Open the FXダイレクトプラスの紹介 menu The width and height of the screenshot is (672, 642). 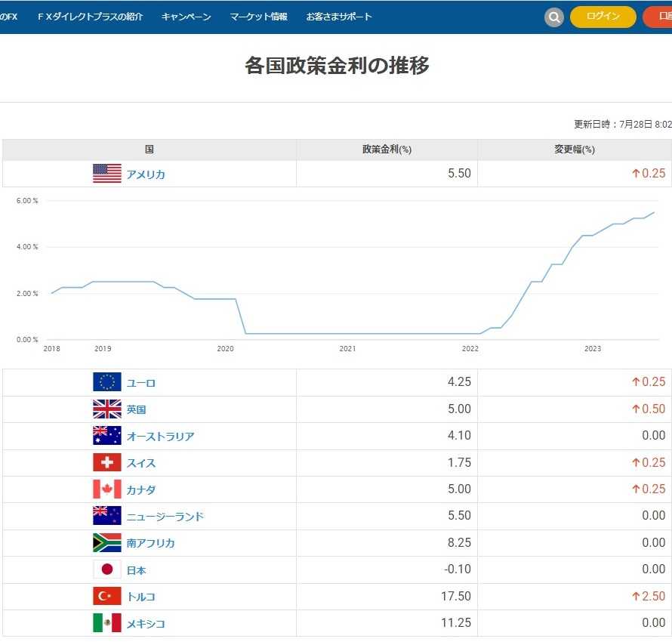[x=90, y=17]
